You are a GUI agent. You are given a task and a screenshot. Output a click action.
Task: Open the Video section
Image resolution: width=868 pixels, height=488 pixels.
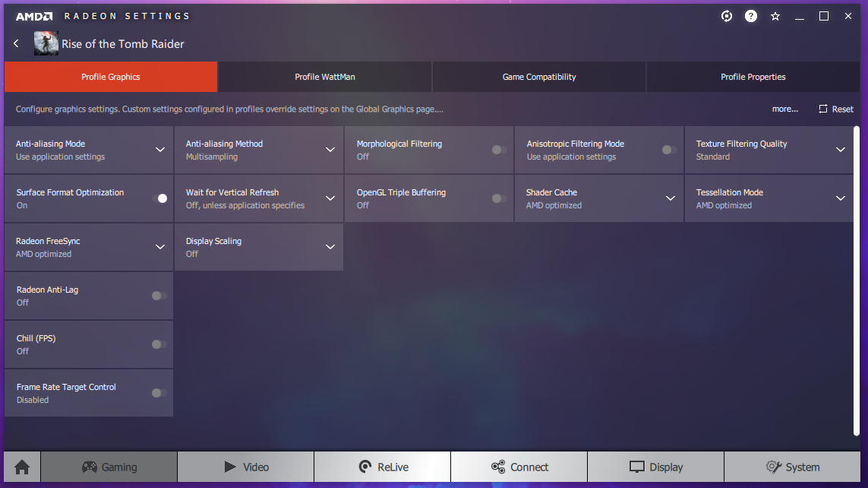246,467
